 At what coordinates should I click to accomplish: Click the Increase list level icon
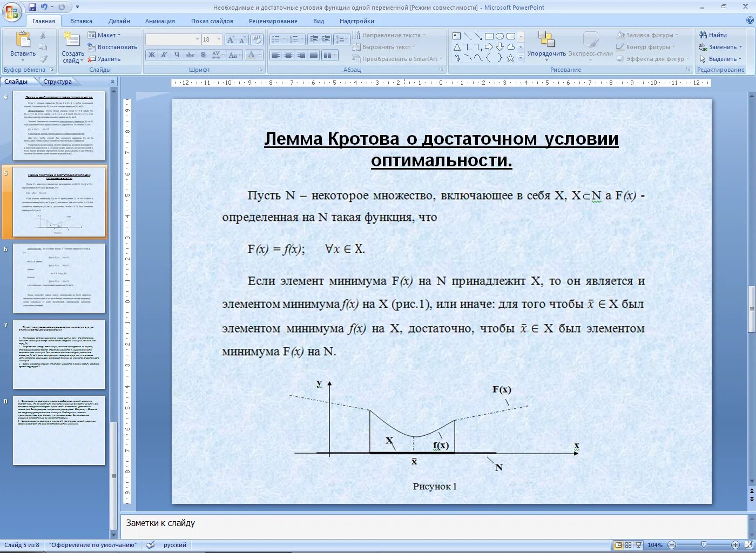coord(326,39)
